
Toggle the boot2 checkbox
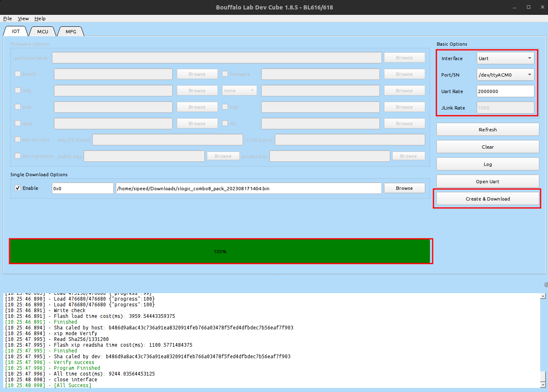pyautogui.click(x=18, y=74)
